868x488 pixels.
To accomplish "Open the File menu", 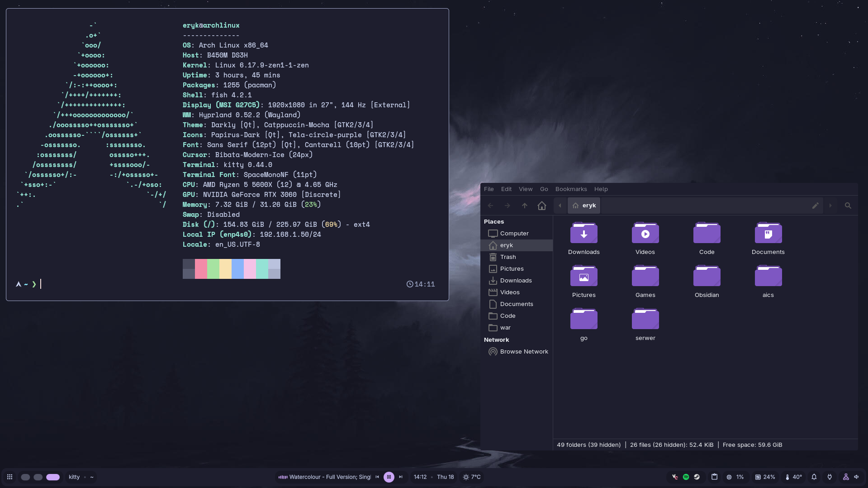I will tap(489, 189).
